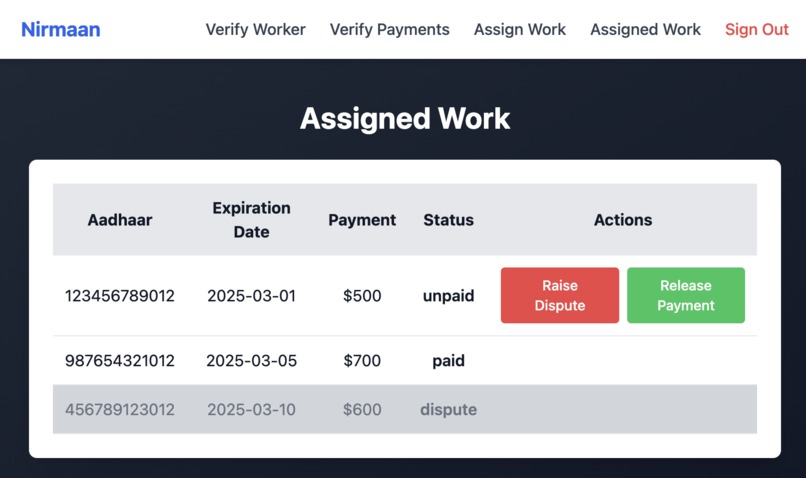Select the disputed row 456789123012
This screenshot has width=806, height=478.
405,409
